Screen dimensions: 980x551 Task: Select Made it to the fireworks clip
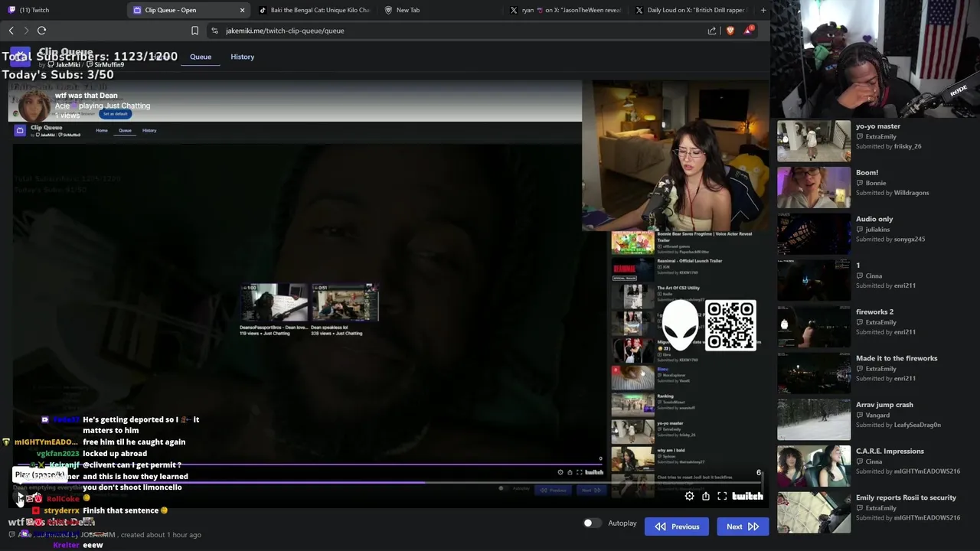814,373
